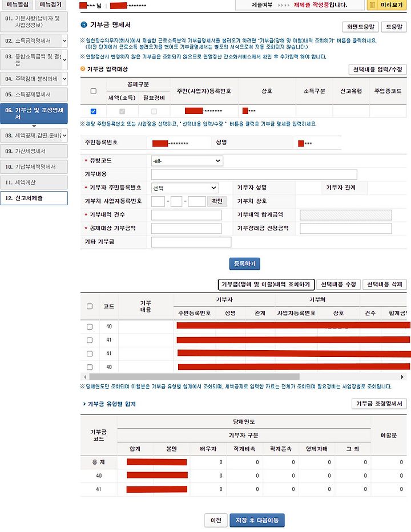Expand the 04. 주택임대 분리과세 chevron

(65, 79)
